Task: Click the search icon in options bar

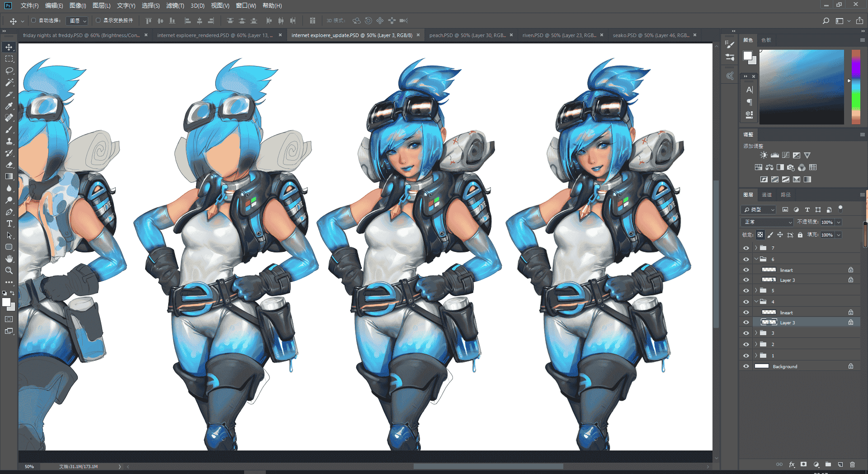Action: point(826,21)
